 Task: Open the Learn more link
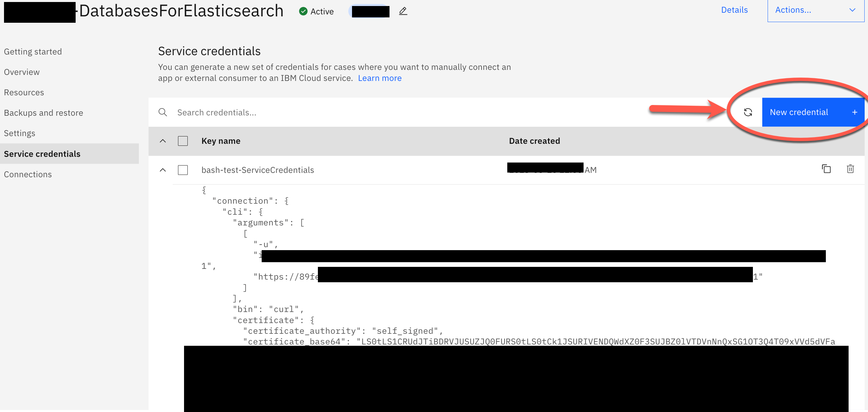point(380,78)
